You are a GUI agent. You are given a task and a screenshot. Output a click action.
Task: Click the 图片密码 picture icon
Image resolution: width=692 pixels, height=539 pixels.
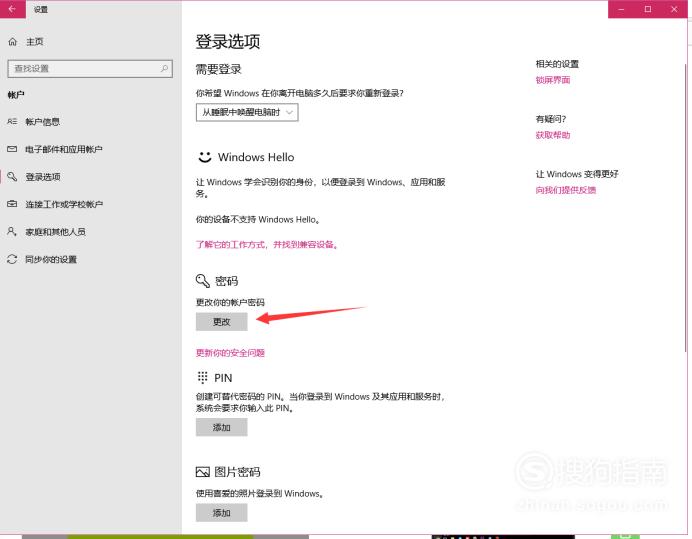(203, 472)
